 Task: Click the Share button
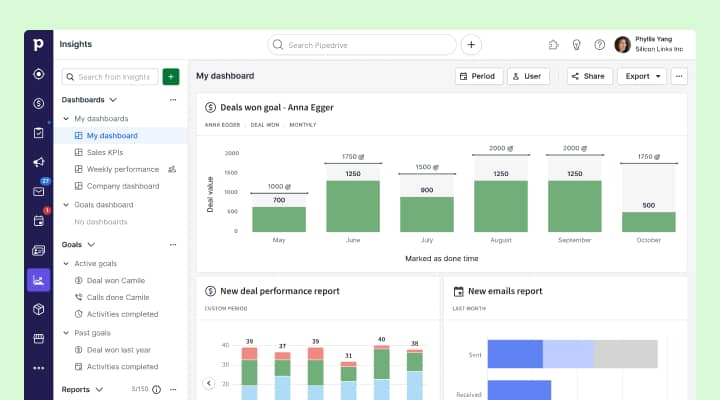pos(589,76)
